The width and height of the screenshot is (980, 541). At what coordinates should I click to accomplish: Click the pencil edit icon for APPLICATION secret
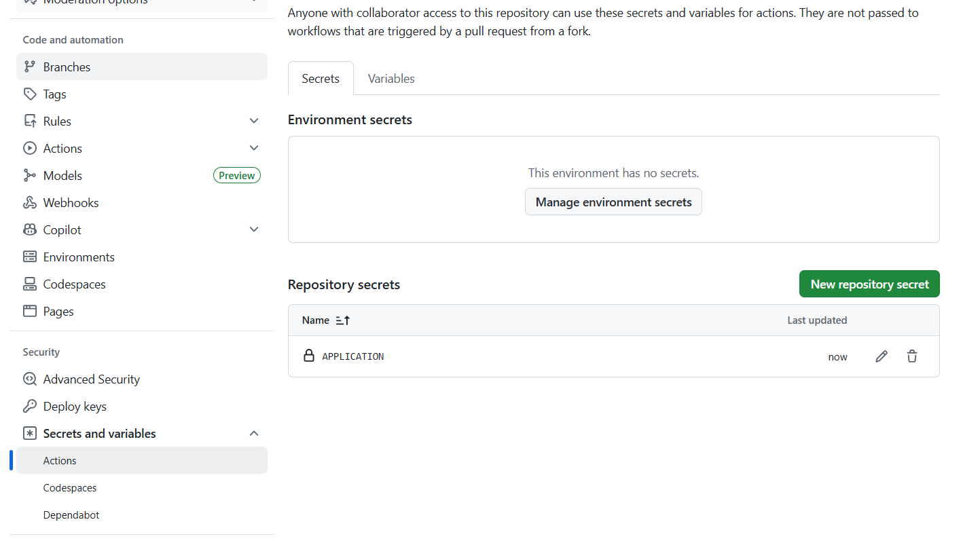click(x=881, y=356)
